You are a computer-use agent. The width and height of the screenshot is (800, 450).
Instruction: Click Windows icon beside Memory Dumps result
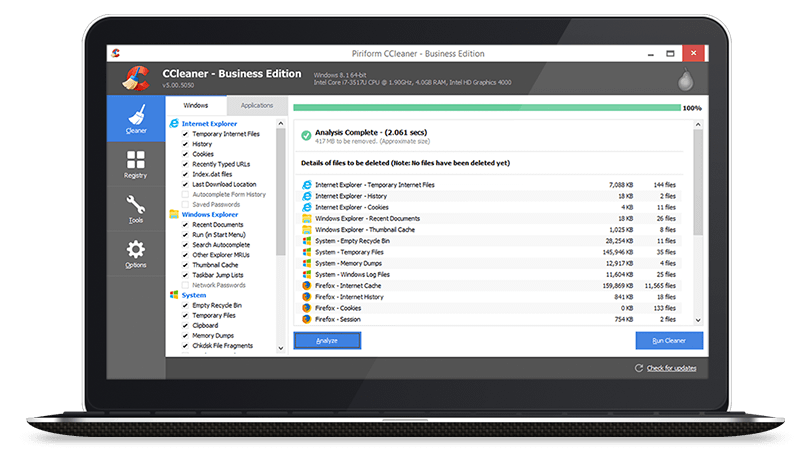click(307, 263)
